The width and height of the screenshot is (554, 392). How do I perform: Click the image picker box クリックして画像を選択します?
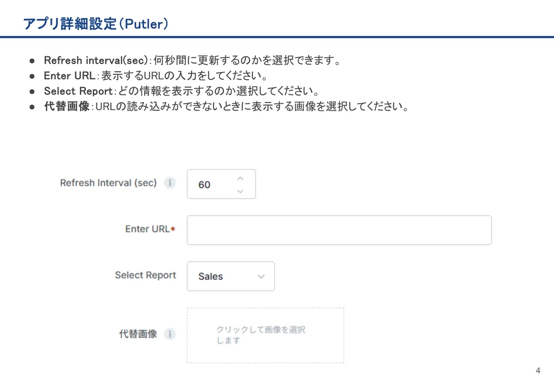265,335
